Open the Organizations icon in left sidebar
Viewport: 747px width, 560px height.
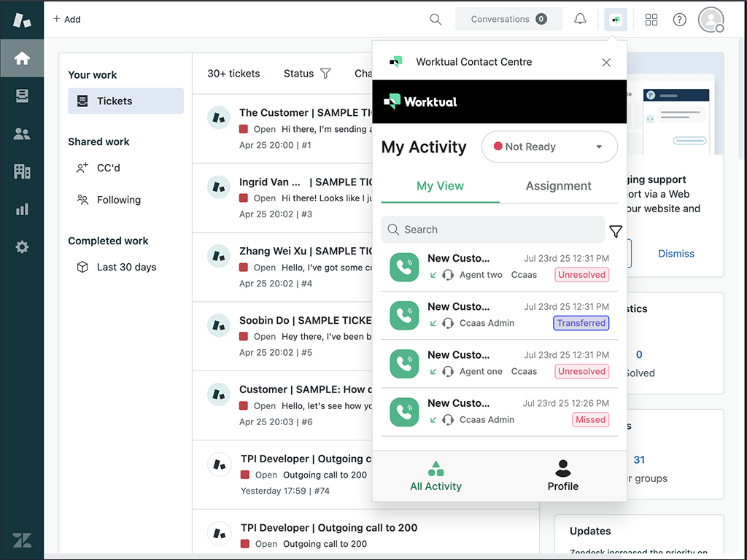(x=22, y=171)
